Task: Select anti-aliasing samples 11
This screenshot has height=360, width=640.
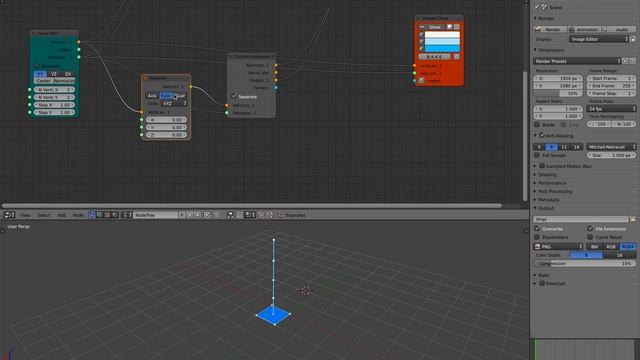Action: pos(564,147)
